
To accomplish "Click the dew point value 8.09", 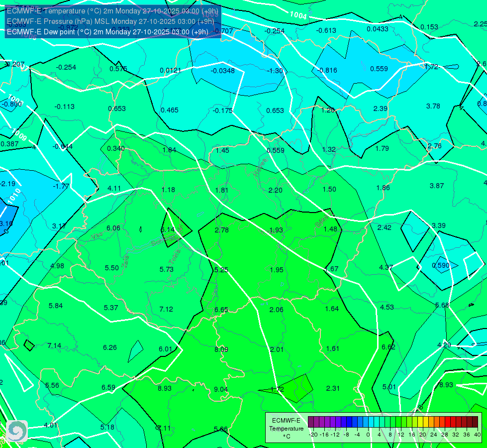I will point(221,349).
